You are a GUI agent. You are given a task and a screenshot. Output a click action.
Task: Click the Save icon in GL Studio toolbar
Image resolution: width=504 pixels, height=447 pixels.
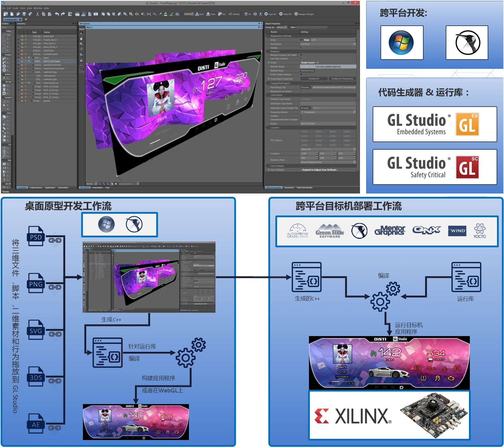[24, 14]
